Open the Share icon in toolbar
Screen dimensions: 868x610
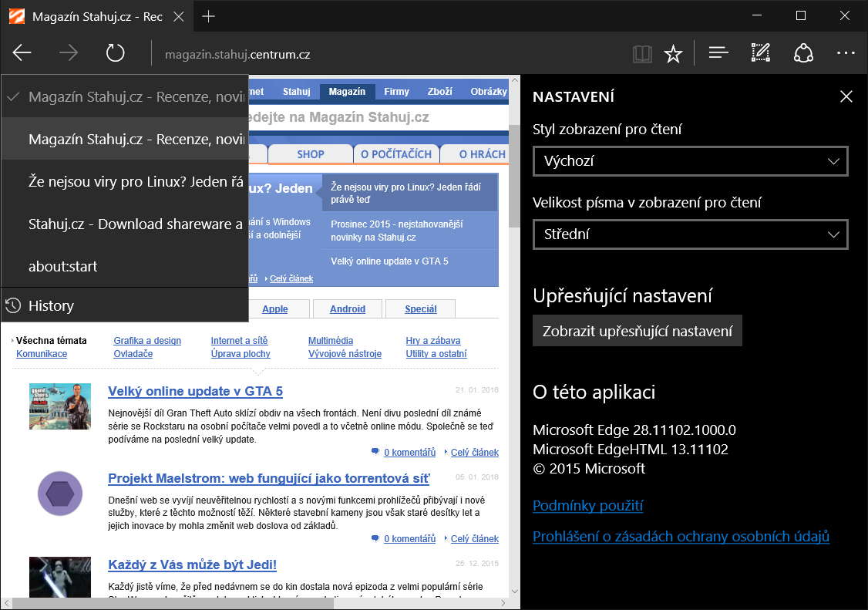tap(803, 53)
